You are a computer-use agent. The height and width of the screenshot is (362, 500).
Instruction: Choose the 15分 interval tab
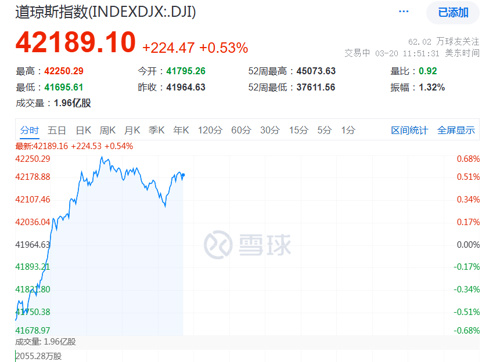point(299,130)
